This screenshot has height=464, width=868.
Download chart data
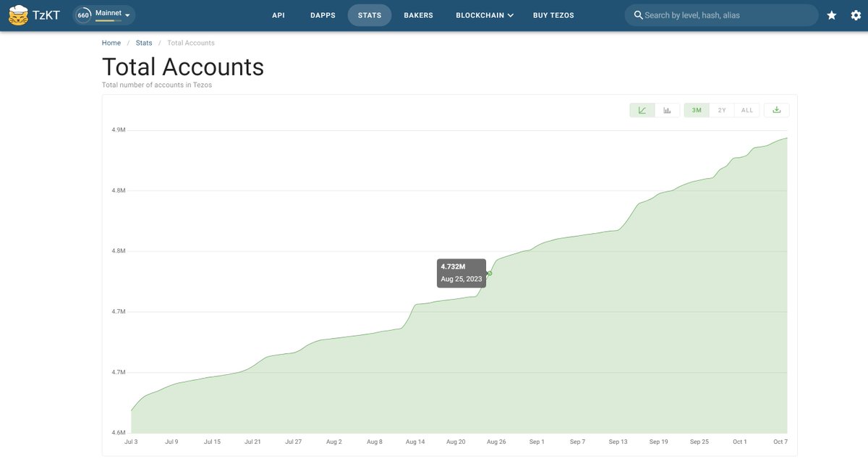(x=777, y=110)
